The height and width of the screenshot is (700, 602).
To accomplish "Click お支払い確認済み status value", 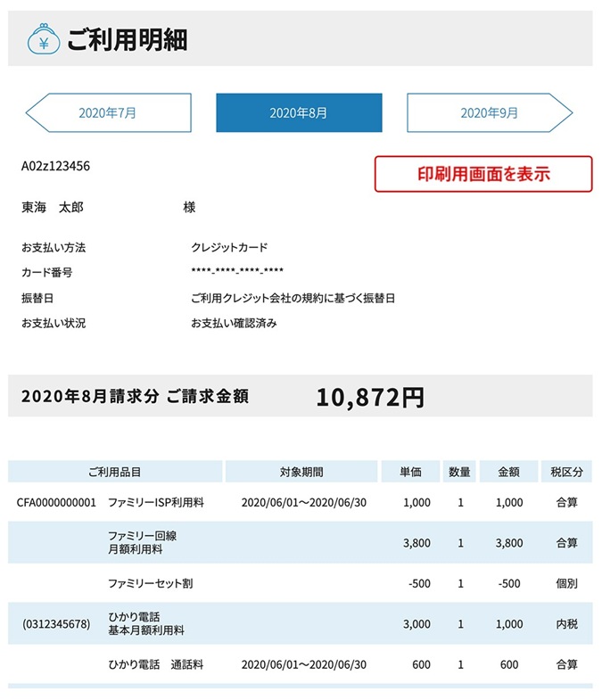I will pos(234,323).
